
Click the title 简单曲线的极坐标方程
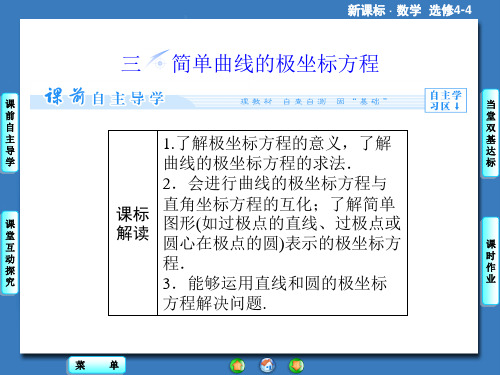pyautogui.click(x=275, y=63)
